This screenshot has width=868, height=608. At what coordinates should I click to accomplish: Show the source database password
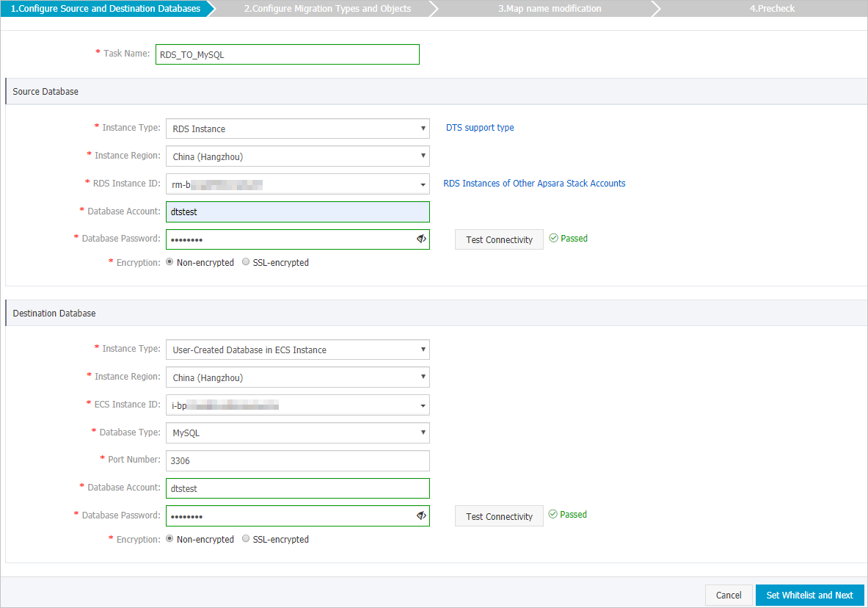420,239
